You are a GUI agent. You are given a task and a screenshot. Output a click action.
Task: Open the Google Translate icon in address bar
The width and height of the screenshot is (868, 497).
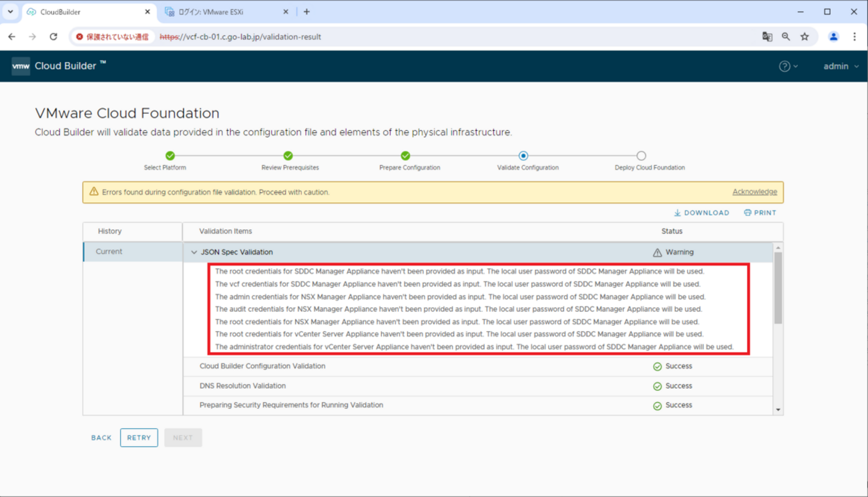pyautogui.click(x=767, y=37)
